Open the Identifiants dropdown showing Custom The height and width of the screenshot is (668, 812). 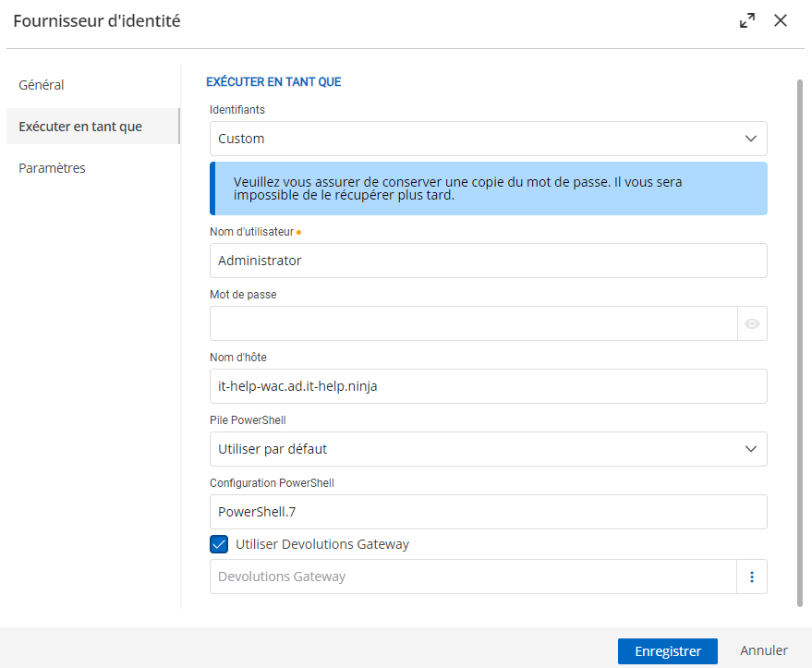488,138
